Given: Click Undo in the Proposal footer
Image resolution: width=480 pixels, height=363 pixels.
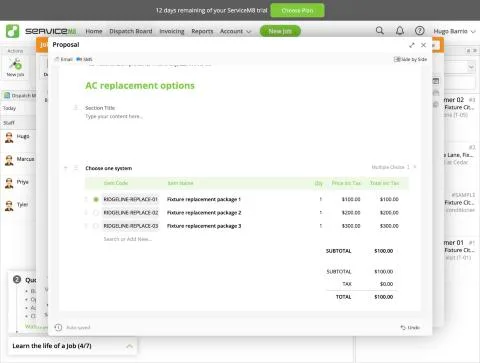Looking at the screenshot, I should click(410, 327).
